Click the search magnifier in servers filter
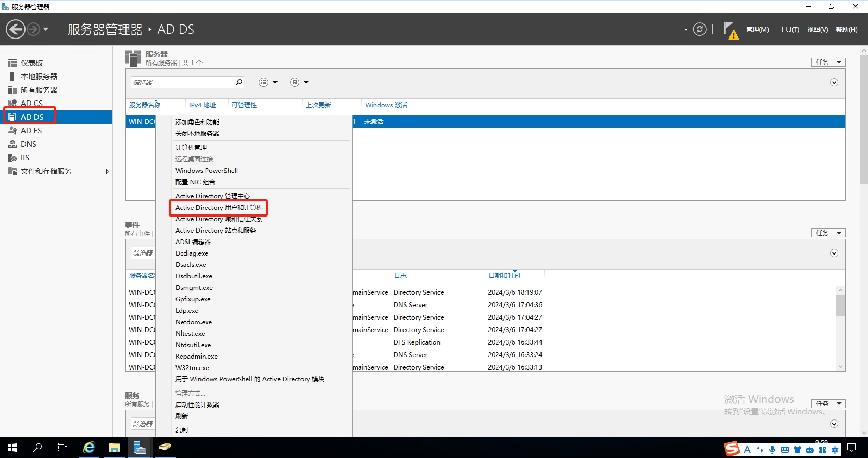 (239, 82)
